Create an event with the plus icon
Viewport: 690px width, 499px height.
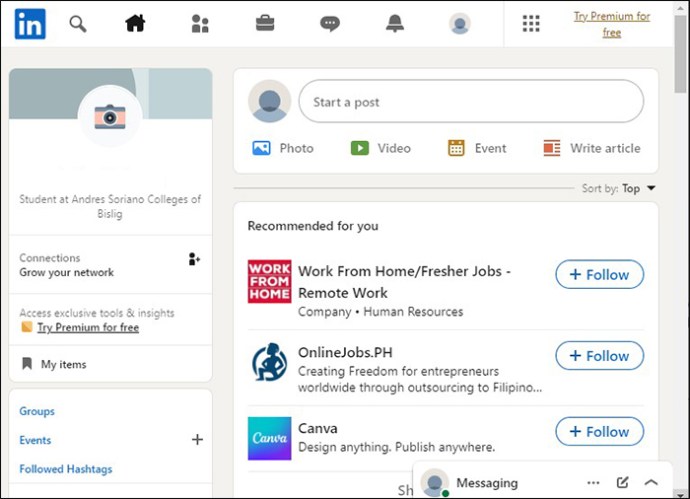coord(197,439)
